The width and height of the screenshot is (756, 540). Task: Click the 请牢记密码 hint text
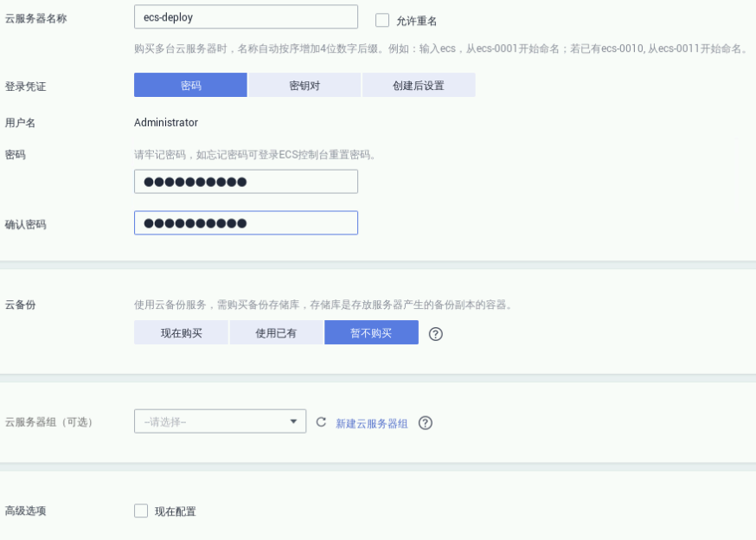(x=255, y=155)
